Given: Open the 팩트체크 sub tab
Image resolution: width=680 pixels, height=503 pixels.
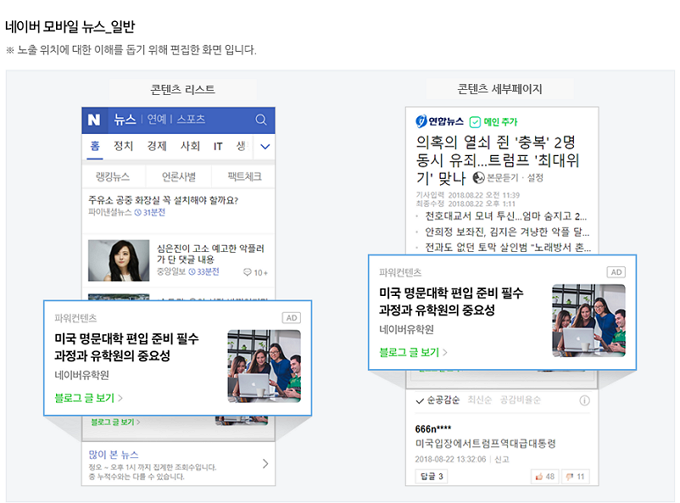Looking at the screenshot, I should [x=245, y=176].
